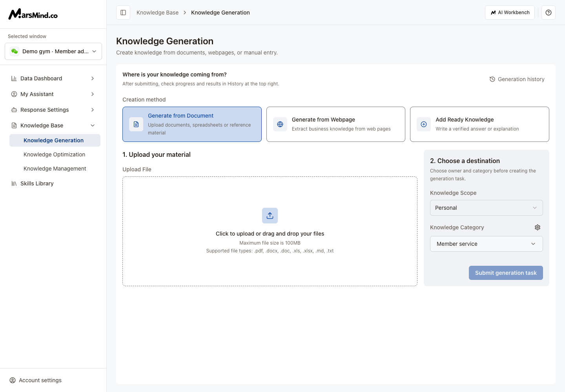Toggle the sidebar panel icon

tap(123, 13)
